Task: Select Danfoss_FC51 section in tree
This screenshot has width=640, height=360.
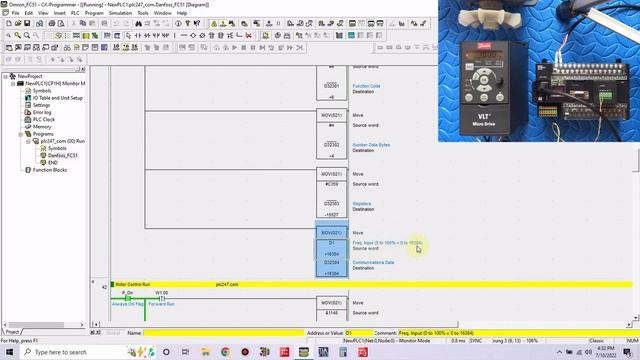Action: [62, 156]
